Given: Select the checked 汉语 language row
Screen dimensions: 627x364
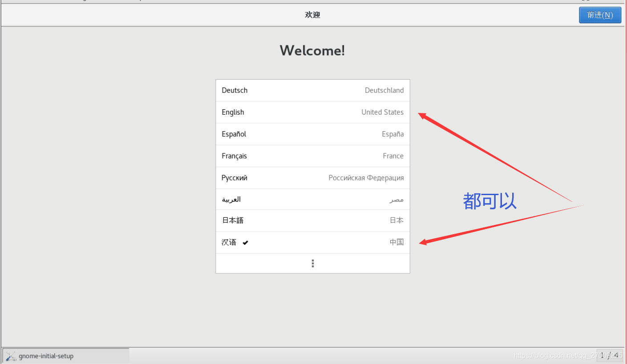Looking at the screenshot, I should pyautogui.click(x=312, y=242).
